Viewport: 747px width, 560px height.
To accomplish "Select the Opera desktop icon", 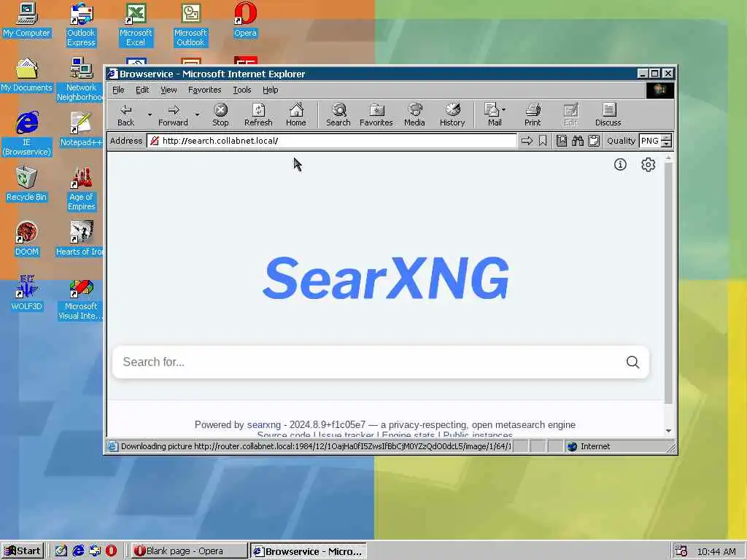I will click(245, 20).
